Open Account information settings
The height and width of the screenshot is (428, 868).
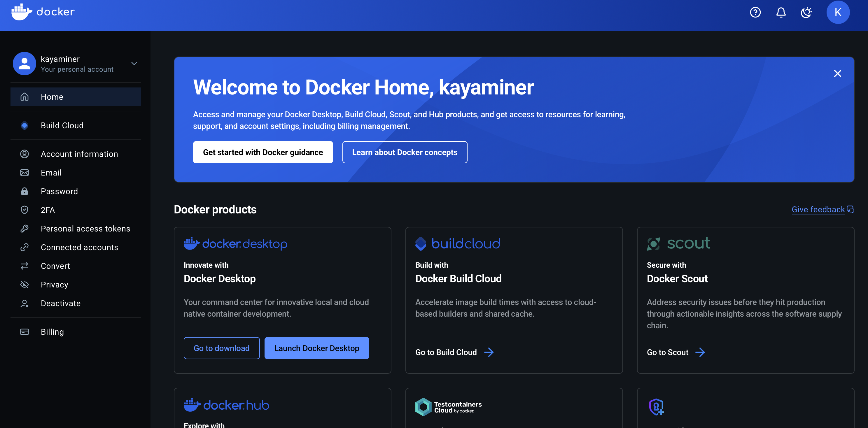[76, 154]
